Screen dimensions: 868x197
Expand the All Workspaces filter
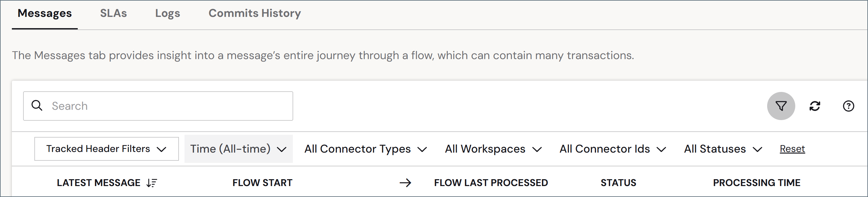493,149
